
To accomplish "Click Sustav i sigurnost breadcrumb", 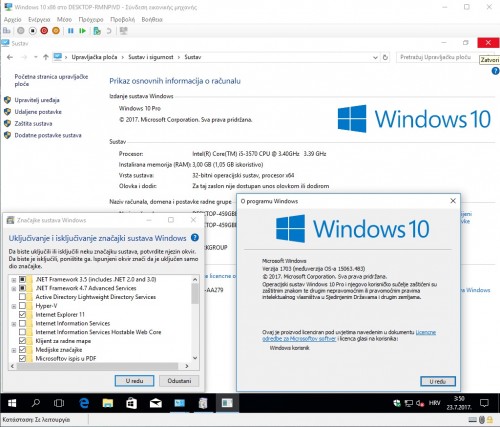I will point(151,57).
